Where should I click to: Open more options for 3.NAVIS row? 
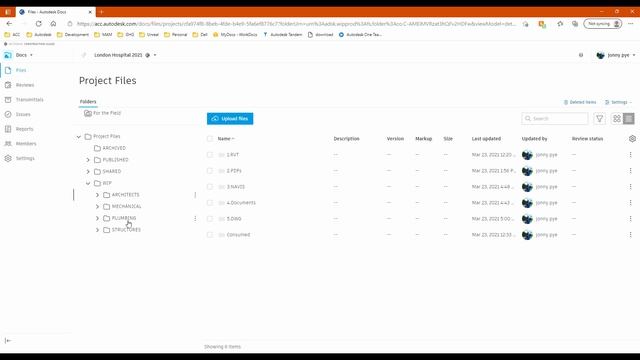click(630, 187)
